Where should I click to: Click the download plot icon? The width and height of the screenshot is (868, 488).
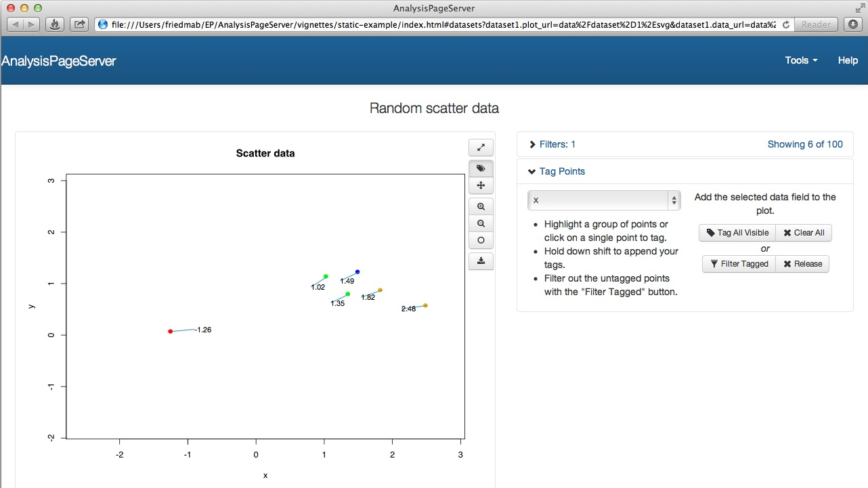481,261
